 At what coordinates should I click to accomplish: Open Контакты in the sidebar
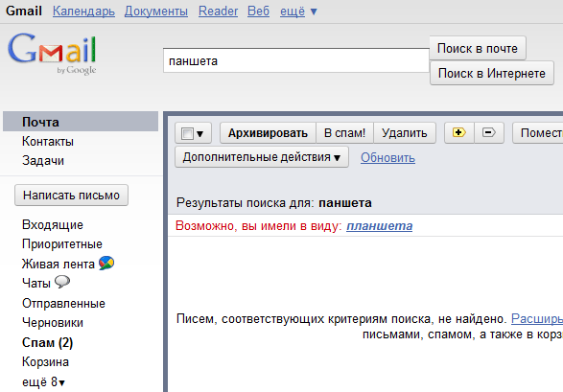(x=48, y=141)
